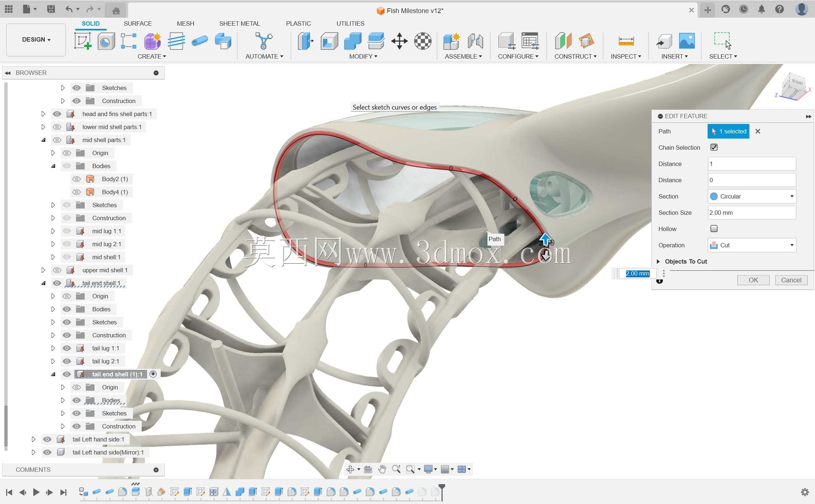Play the timeline with the play button

[x=36, y=492]
